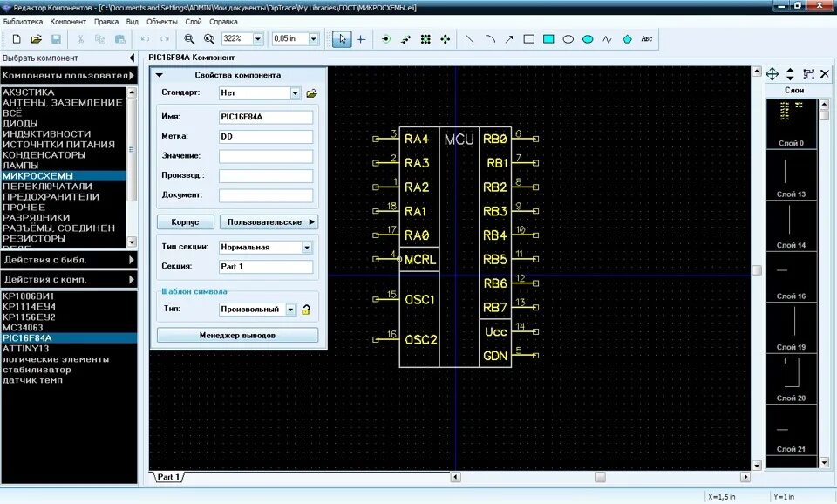
Task: Click the Paste toolbar icon
Action: tap(120, 39)
